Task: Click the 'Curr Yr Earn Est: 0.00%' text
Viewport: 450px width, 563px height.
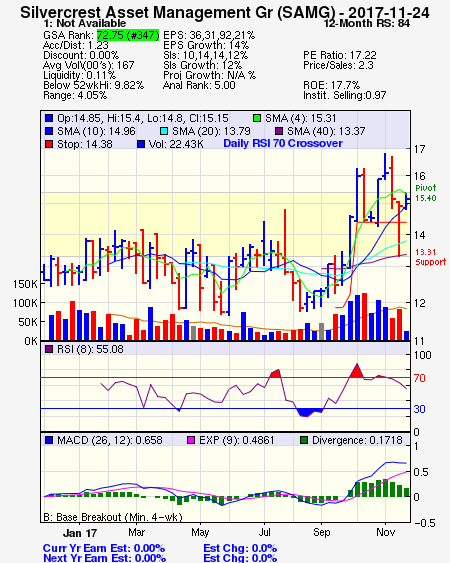Action: (104, 549)
